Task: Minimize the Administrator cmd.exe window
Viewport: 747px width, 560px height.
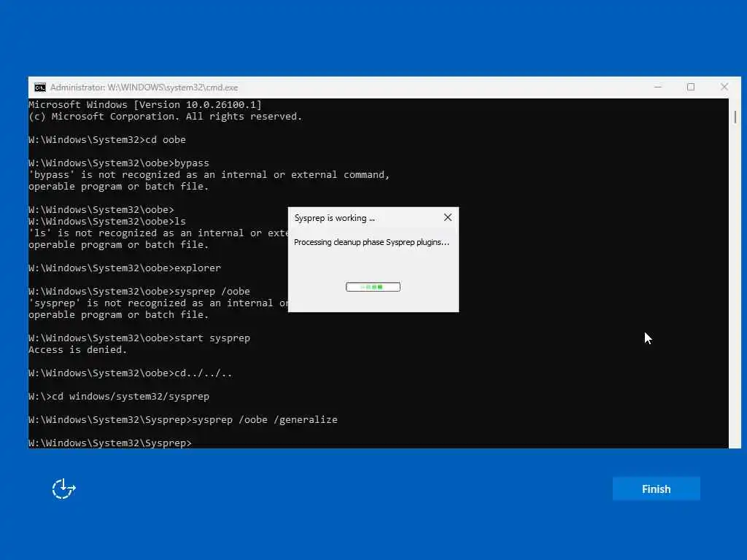Action: (x=658, y=87)
